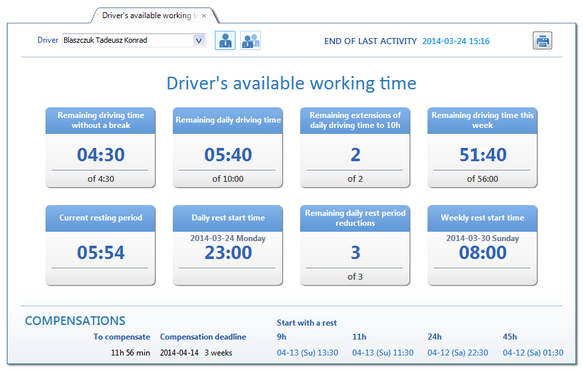Select the Remaining daily driving time tile
Viewport: 583px width, 371px height.
pos(228,148)
